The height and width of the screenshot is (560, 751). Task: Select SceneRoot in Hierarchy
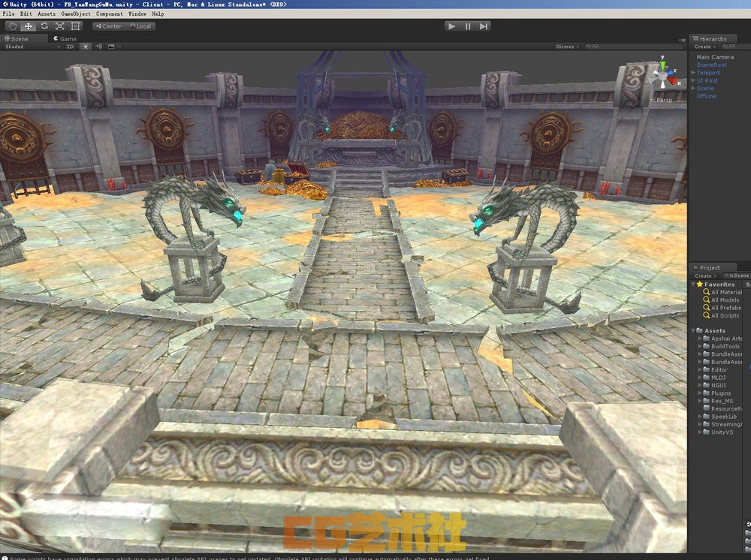point(711,65)
